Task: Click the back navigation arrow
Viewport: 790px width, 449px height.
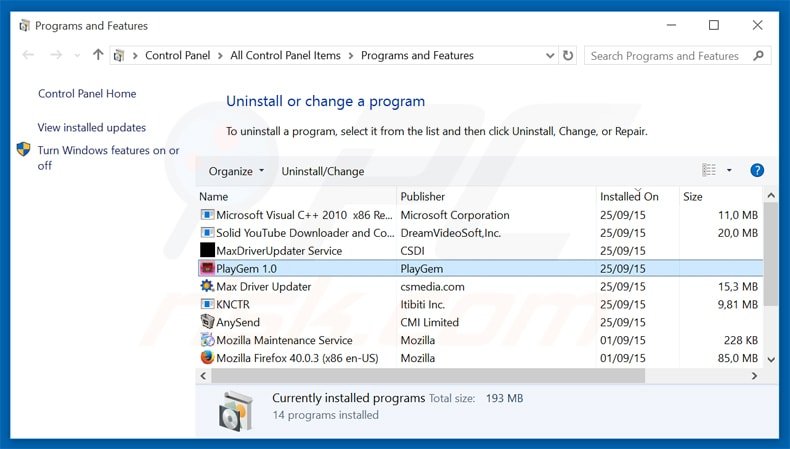Action: pyautogui.click(x=28, y=55)
